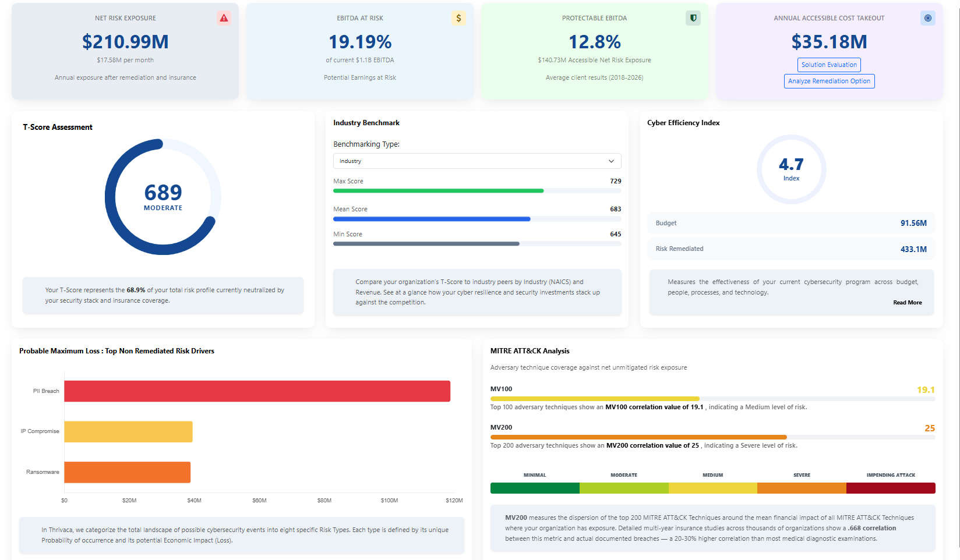Image resolution: width=960 pixels, height=560 pixels.
Task: Click the MV200 orange progress bar
Action: [x=639, y=437]
